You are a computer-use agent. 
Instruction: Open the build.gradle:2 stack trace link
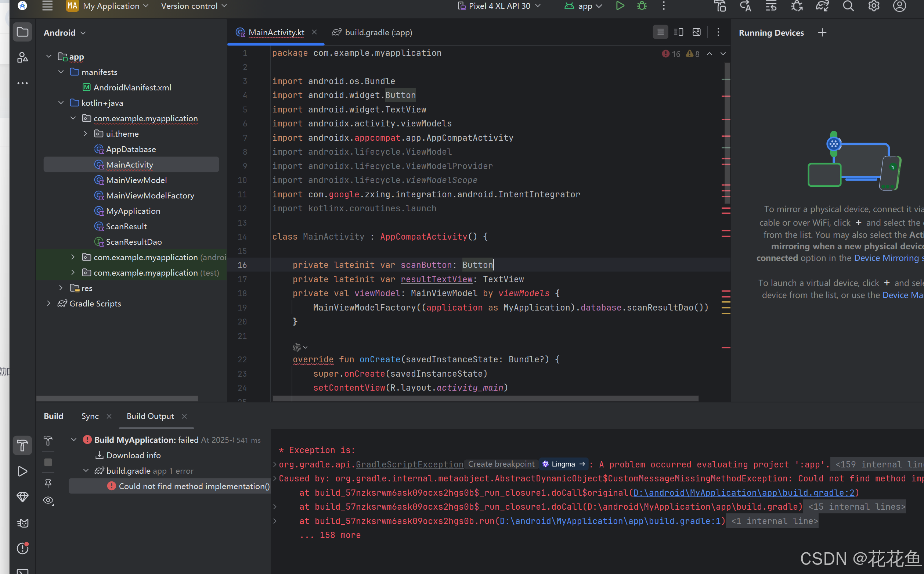tap(743, 492)
